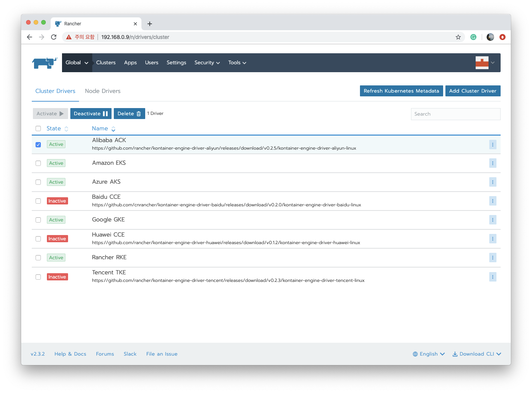Open the actions menu for Rancher RKE
532x393 pixels.
pyautogui.click(x=493, y=258)
